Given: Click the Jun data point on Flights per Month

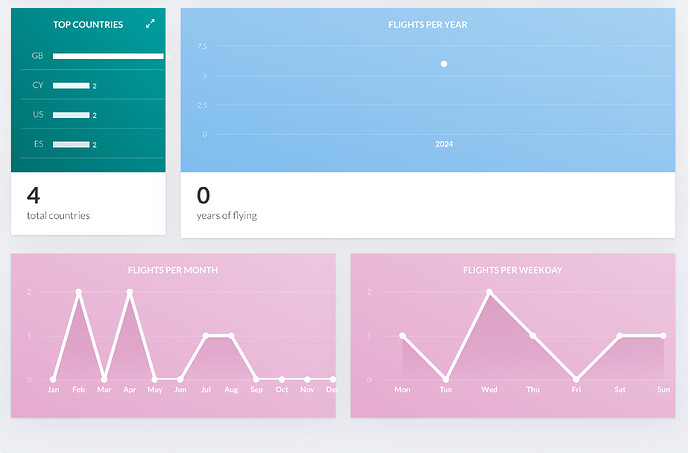Looking at the screenshot, I should point(180,379).
